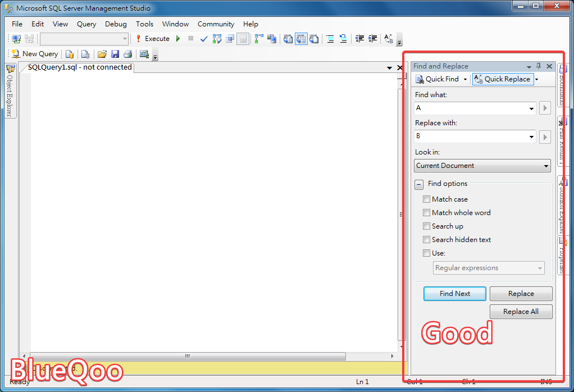Click the Parse checkmark icon
This screenshot has width=574, height=392.
204,39
